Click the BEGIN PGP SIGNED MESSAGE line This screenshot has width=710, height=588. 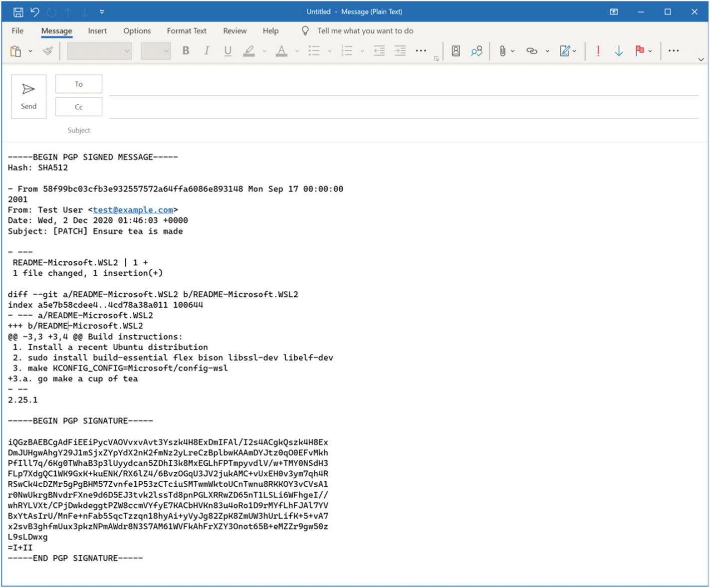(x=93, y=157)
